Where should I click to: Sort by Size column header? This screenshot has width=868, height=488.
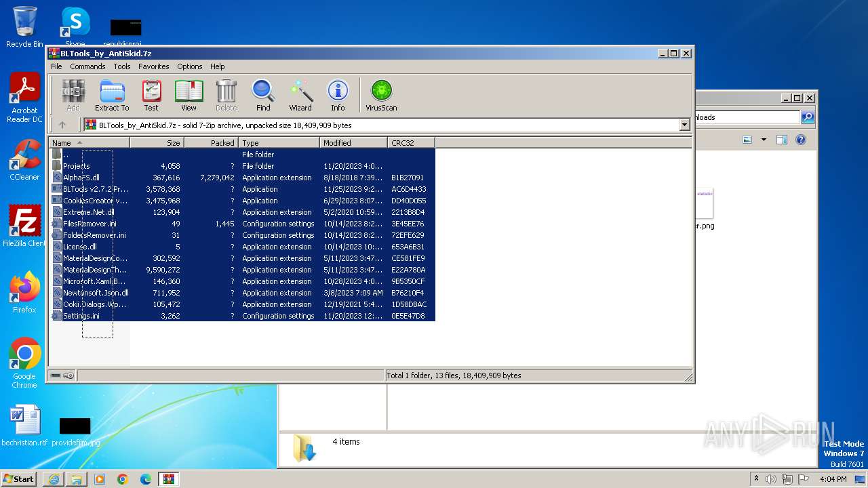(157, 143)
